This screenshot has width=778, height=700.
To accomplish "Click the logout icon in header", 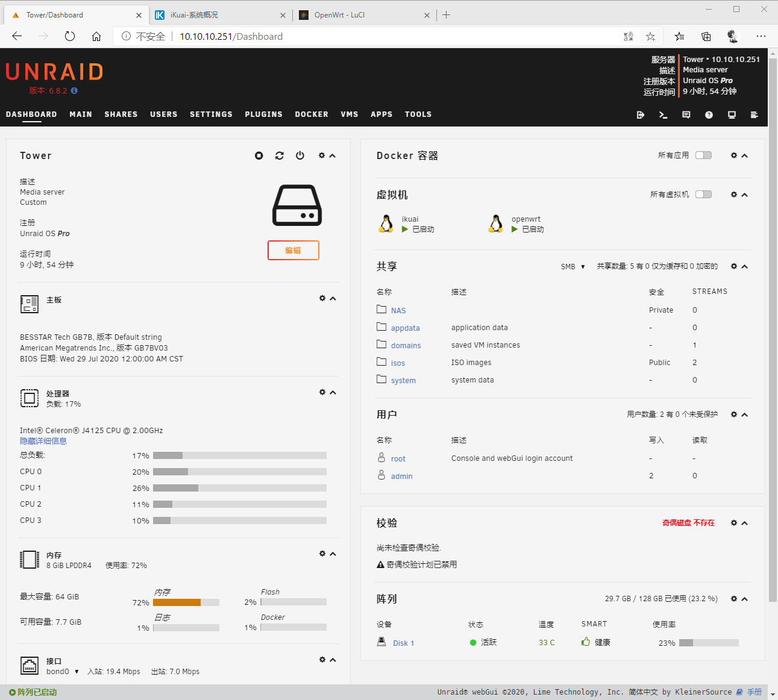I will coord(641,114).
